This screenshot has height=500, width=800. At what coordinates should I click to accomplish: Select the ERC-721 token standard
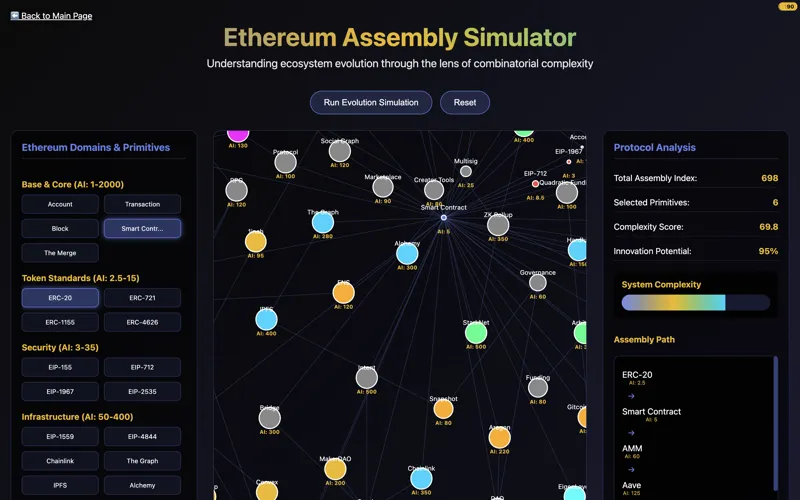[x=142, y=298]
